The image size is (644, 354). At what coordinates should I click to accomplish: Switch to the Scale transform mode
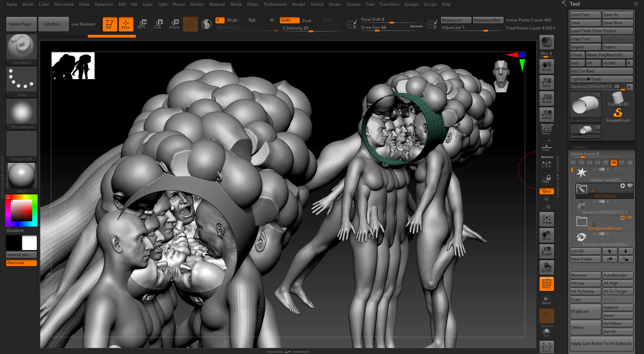[158, 24]
